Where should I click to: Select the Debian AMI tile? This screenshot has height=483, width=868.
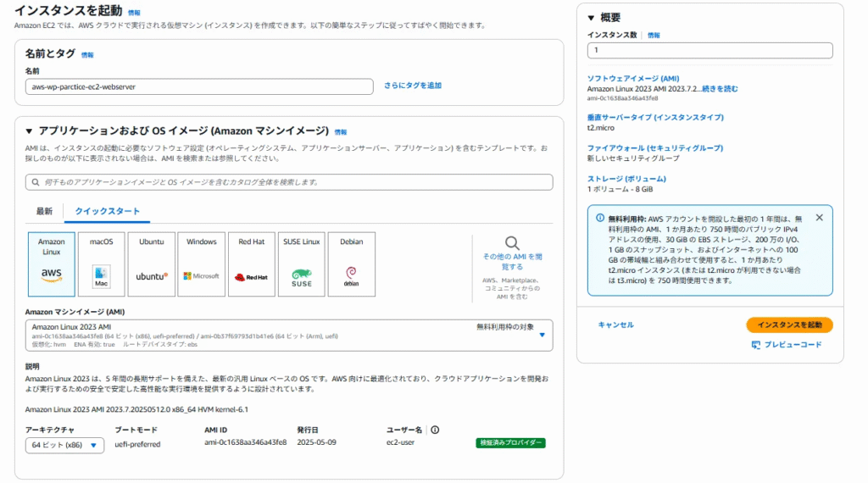coord(352,264)
